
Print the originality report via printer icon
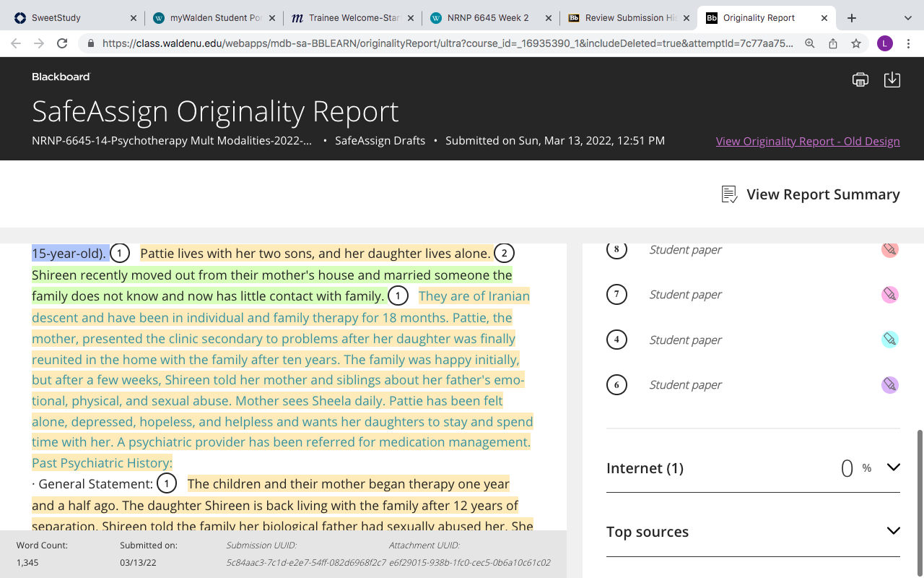click(x=860, y=79)
